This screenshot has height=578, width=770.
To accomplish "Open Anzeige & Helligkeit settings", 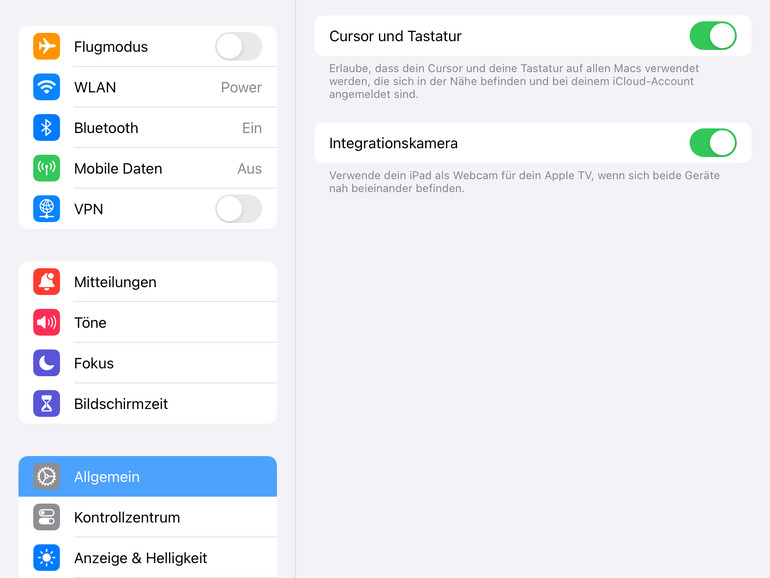I will click(148, 558).
